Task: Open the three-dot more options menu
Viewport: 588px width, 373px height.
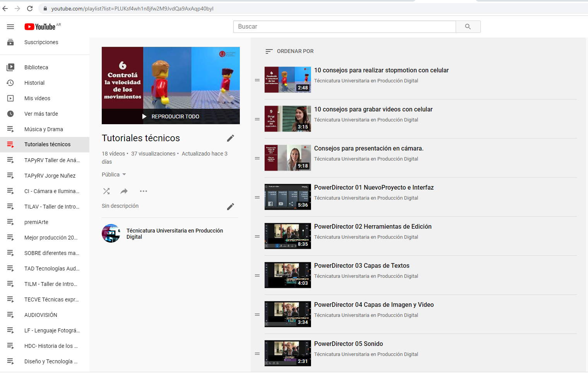Action: click(144, 191)
